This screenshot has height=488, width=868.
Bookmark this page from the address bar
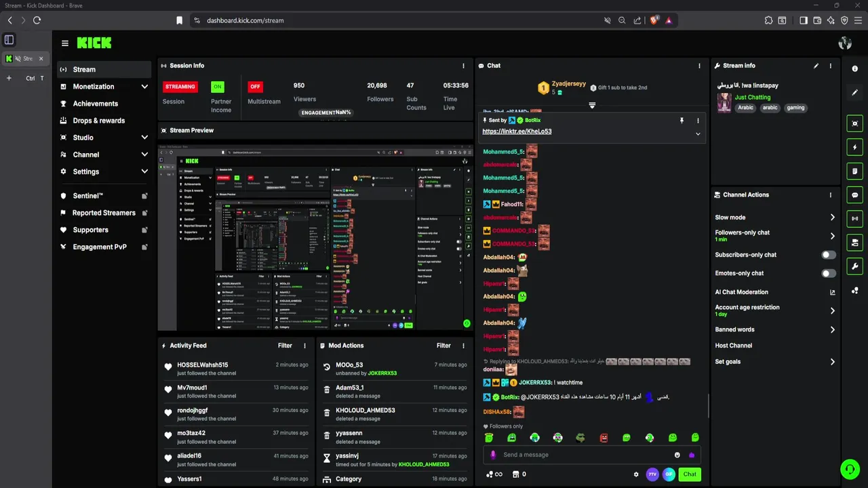pyautogui.click(x=179, y=20)
